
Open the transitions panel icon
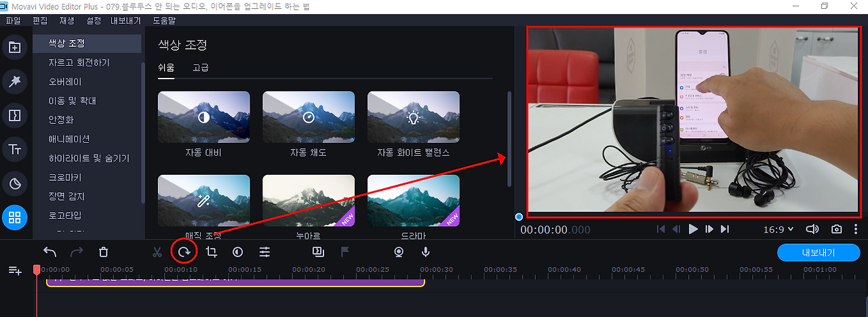[14, 115]
